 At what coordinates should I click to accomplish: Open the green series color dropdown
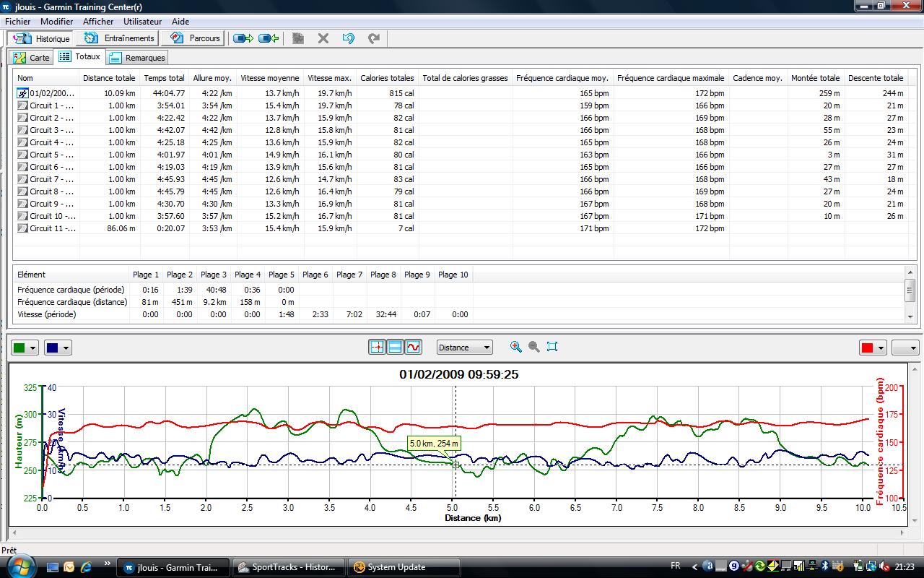26,348
